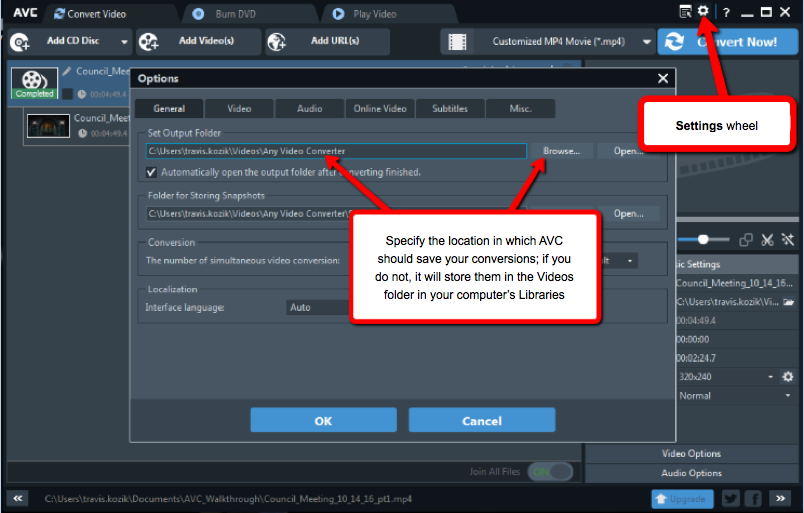
Task: Click OK in Options dialog
Action: pyautogui.click(x=323, y=421)
